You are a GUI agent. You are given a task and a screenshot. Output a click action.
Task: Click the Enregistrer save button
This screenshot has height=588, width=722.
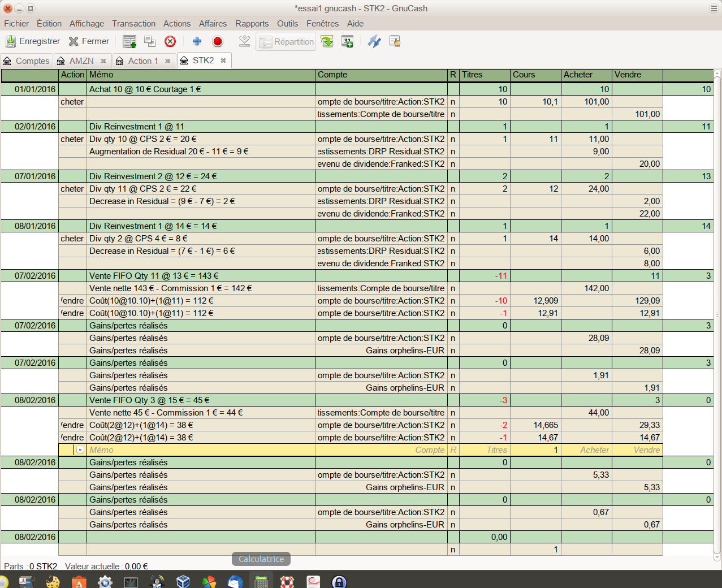pos(32,41)
